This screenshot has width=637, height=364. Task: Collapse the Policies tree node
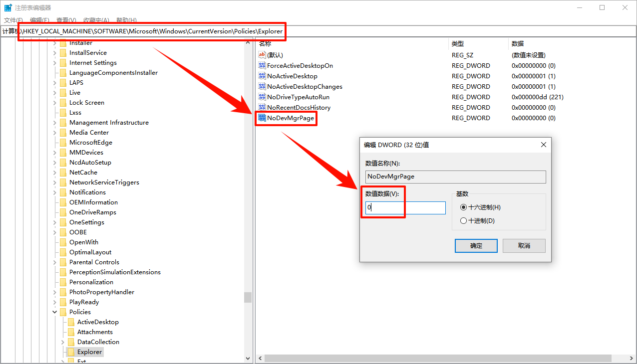click(x=55, y=312)
